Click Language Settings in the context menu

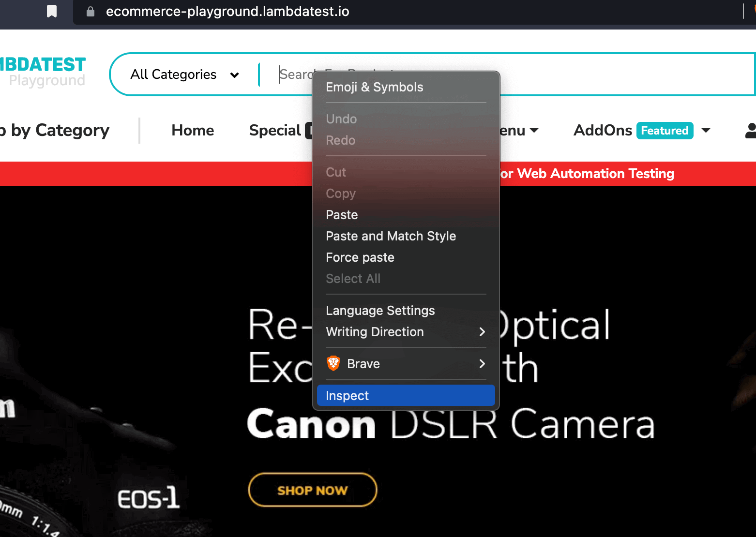point(380,311)
